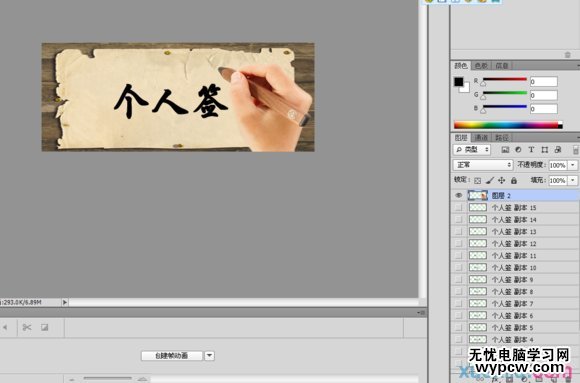This screenshot has height=383, width=580.
Task: Click thumbnail of layer 个人签 副本 10
Action: [x=478, y=267]
